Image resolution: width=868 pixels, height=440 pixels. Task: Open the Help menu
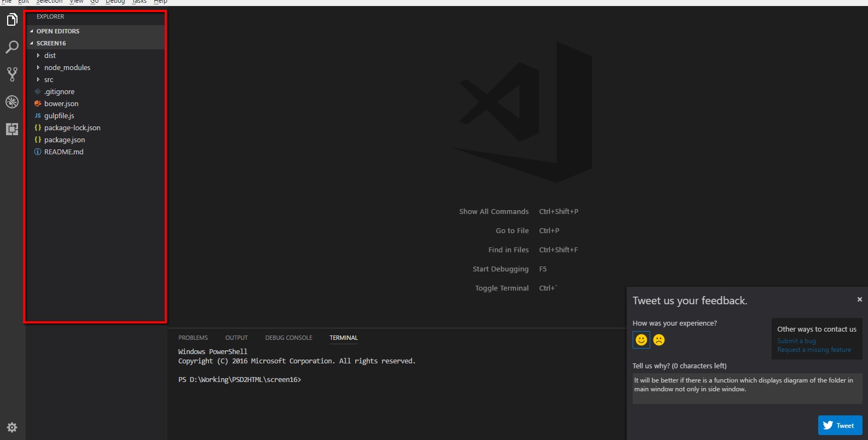160,2
